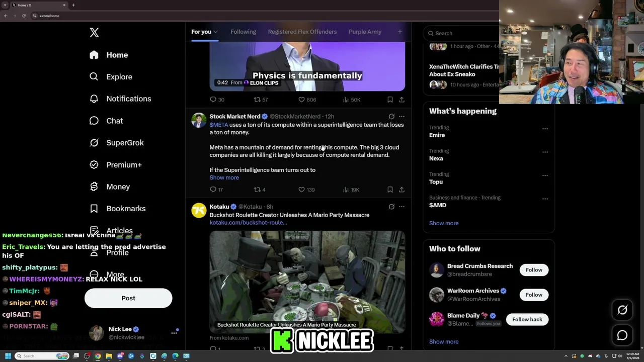
Task: Open Bookmarks in the sidebar
Action: click(x=117, y=209)
